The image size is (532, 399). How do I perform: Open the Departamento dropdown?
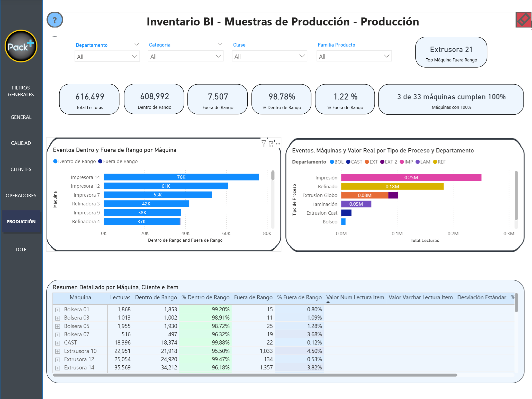click(x=107, y=57)
